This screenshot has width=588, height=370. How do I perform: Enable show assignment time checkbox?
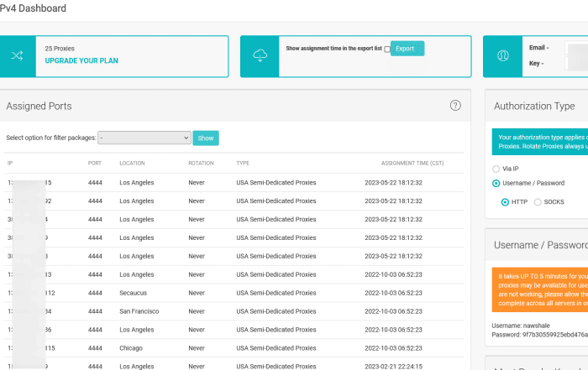(x=386, y=50)
